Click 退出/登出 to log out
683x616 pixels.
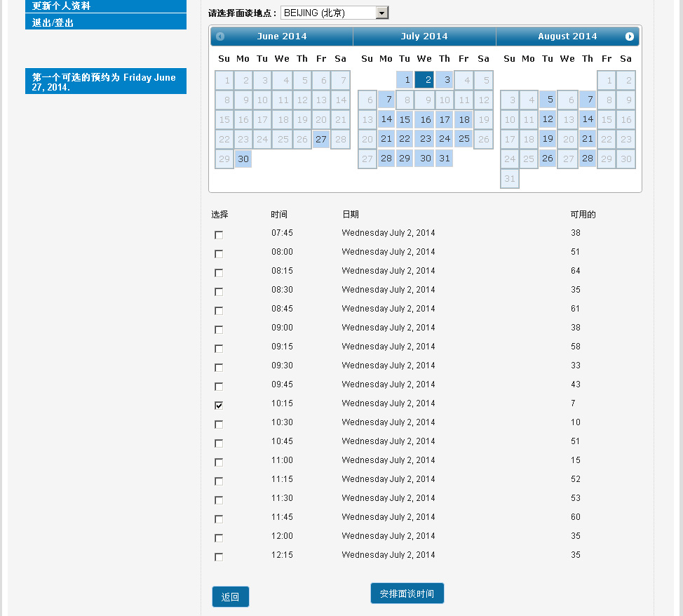coord(105,22)
